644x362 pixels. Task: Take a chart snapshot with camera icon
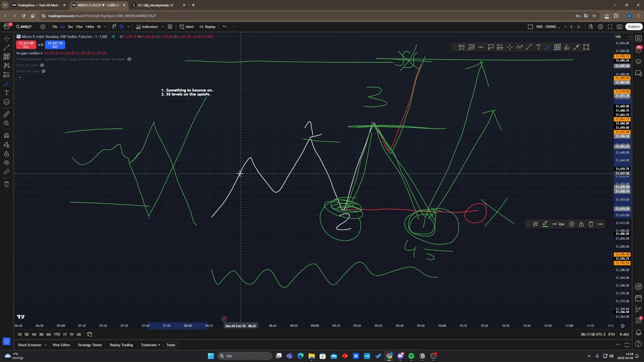(x=620, y=27)
